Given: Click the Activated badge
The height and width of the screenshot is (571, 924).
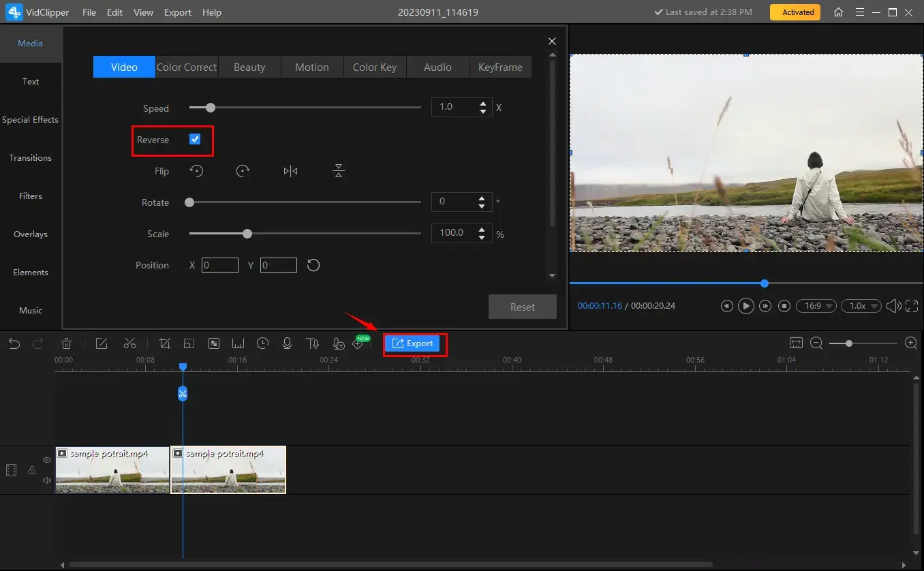Looking at the screenshot, I should click(795, 12).
